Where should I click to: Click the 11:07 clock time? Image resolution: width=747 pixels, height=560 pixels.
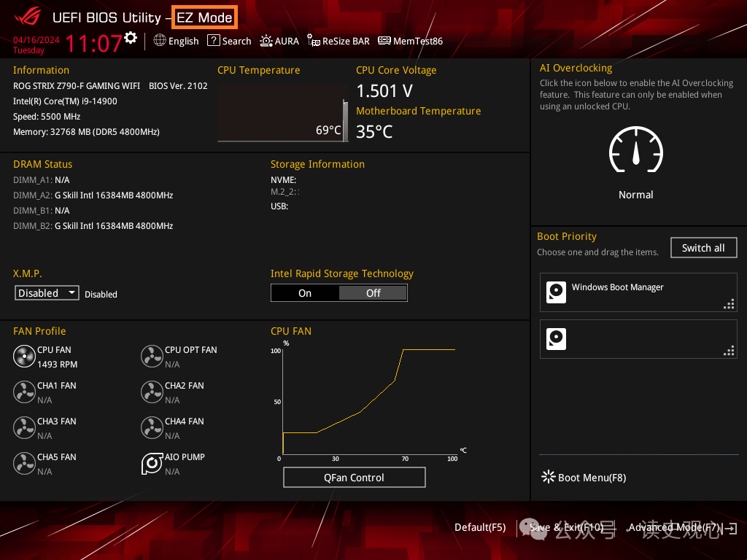pyautogui.click(x=93, y=43)
